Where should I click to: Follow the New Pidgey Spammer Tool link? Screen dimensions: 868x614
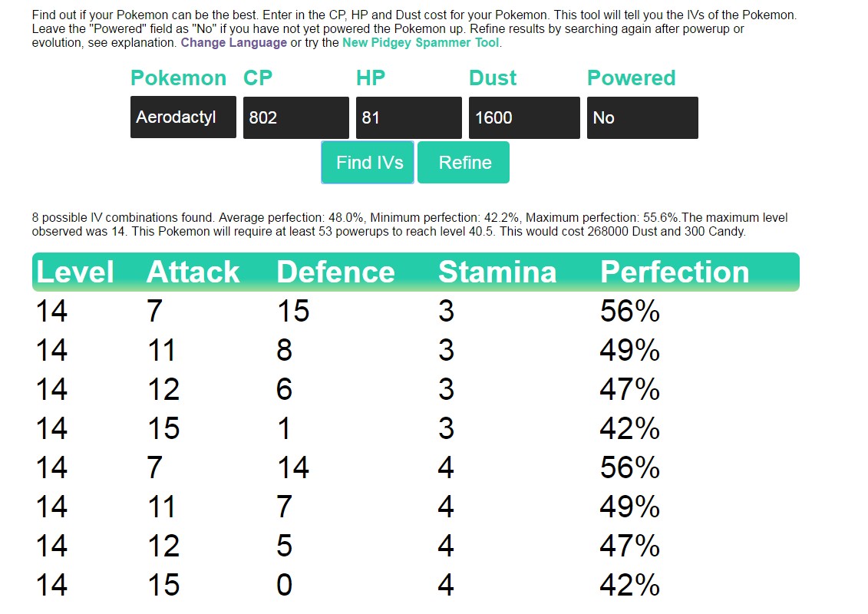[x=421, y=43]
